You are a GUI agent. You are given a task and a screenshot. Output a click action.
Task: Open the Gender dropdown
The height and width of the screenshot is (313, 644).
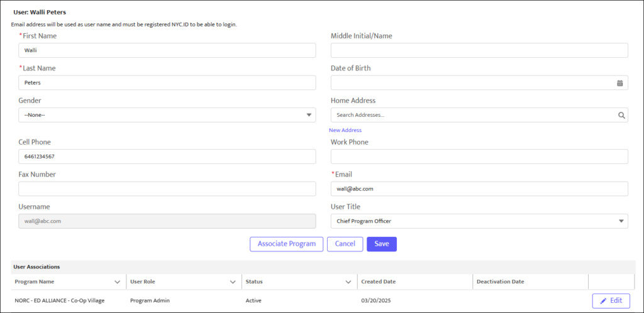167,115
